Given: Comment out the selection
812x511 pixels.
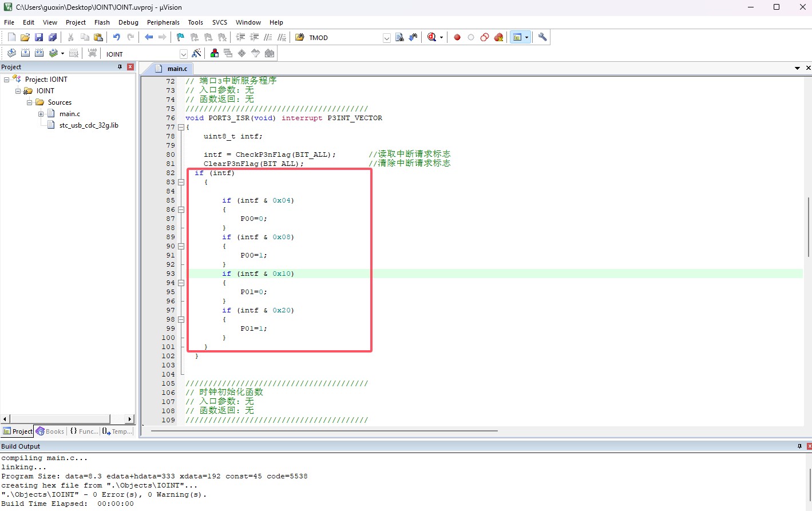Looking at the screenshot, I should coord(268,37).
